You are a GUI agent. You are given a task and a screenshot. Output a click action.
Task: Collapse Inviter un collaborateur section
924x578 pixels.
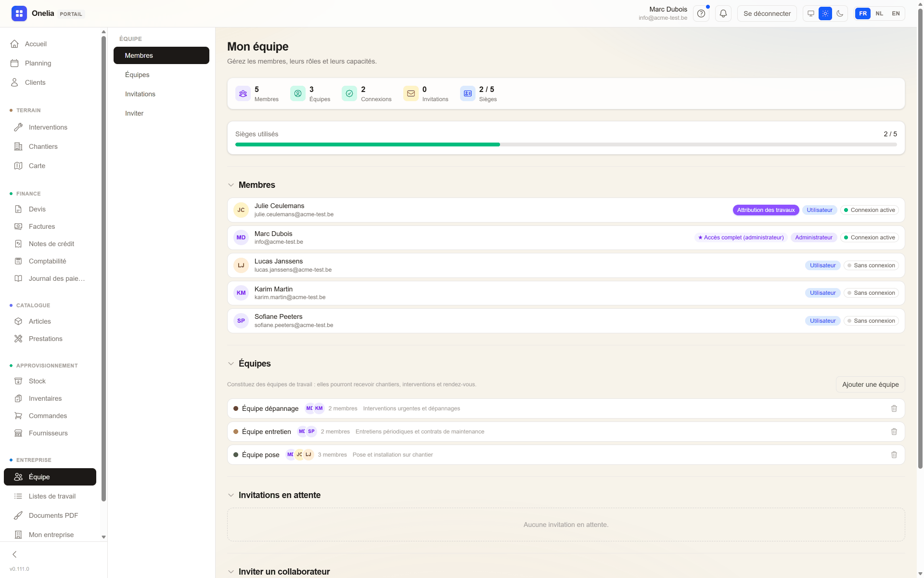click(231, 572)
